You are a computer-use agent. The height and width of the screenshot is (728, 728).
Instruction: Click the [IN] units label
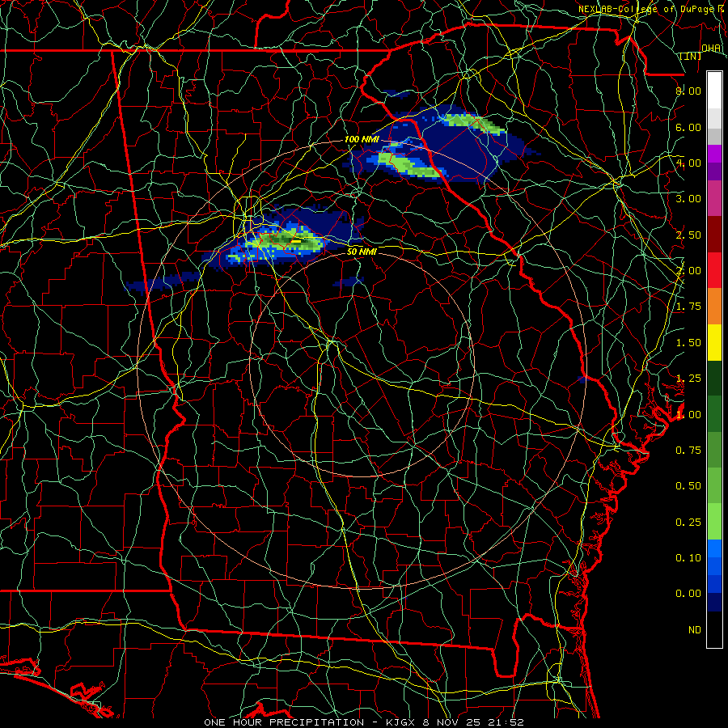pos(691,56)
